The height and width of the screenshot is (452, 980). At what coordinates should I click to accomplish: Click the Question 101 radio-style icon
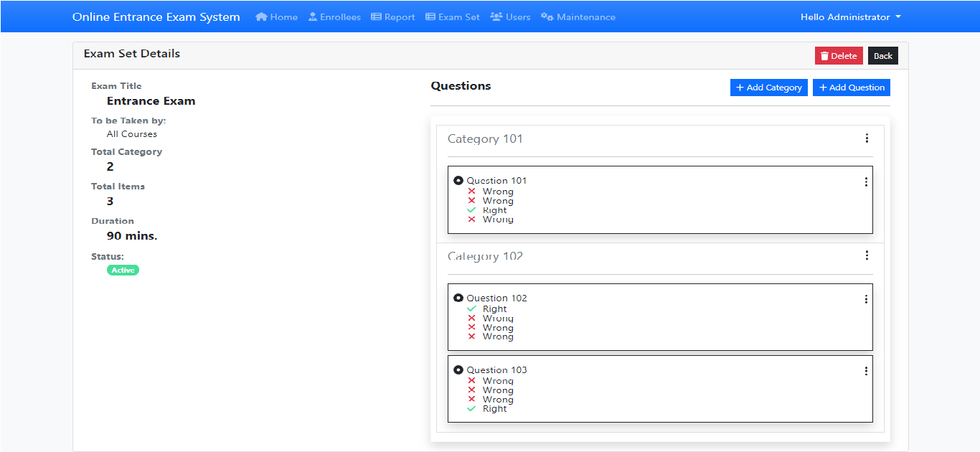click(458, 181)
